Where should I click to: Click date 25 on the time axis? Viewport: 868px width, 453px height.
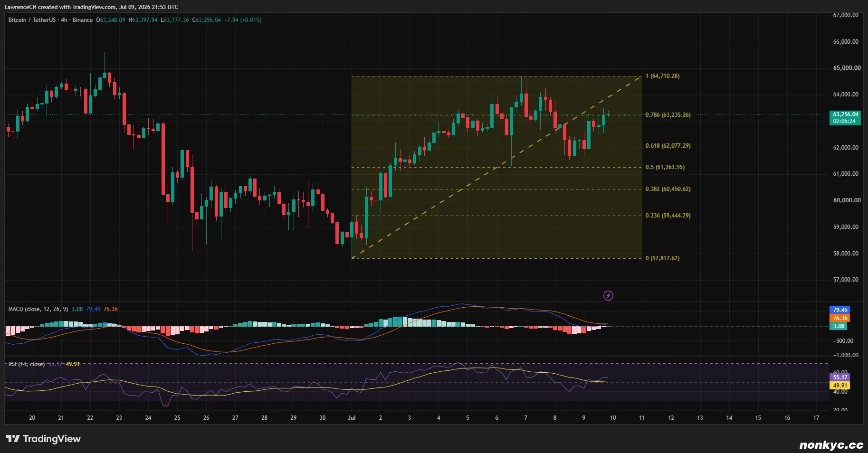(177, 418)
